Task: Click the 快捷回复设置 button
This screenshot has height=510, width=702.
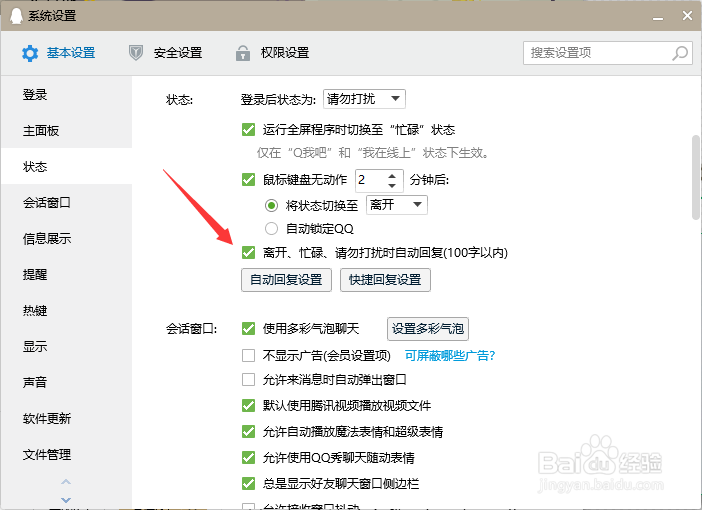Action: pos(385,280)
